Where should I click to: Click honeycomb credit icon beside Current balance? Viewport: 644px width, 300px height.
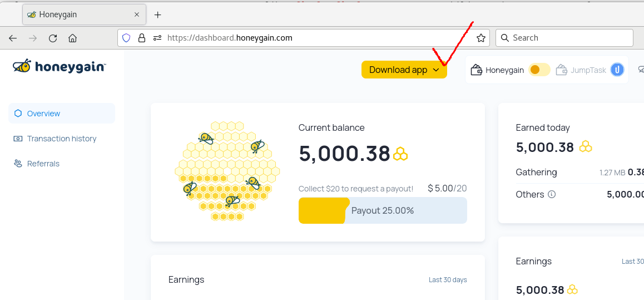click(x=400, y=154)
